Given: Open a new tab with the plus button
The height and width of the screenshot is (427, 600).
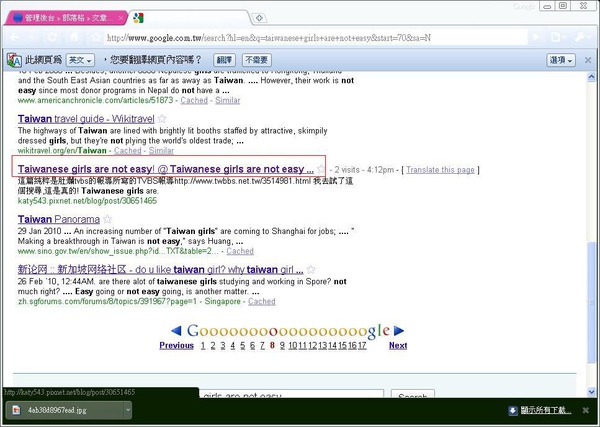Looking at the screenshot, I should (x=259, y=18).
